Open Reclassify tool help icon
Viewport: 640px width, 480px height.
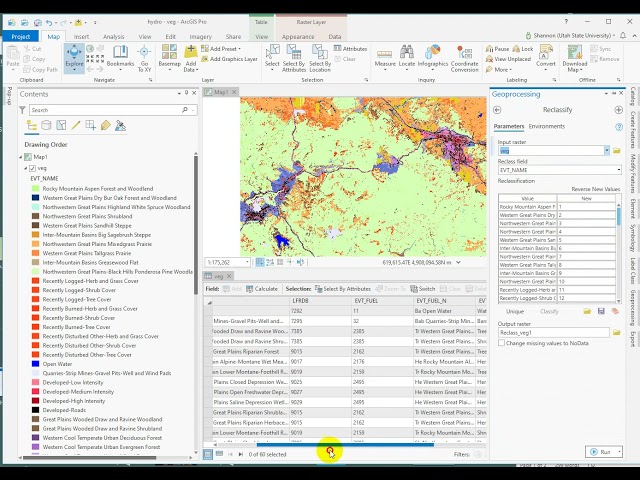click(x=619, y=127)
